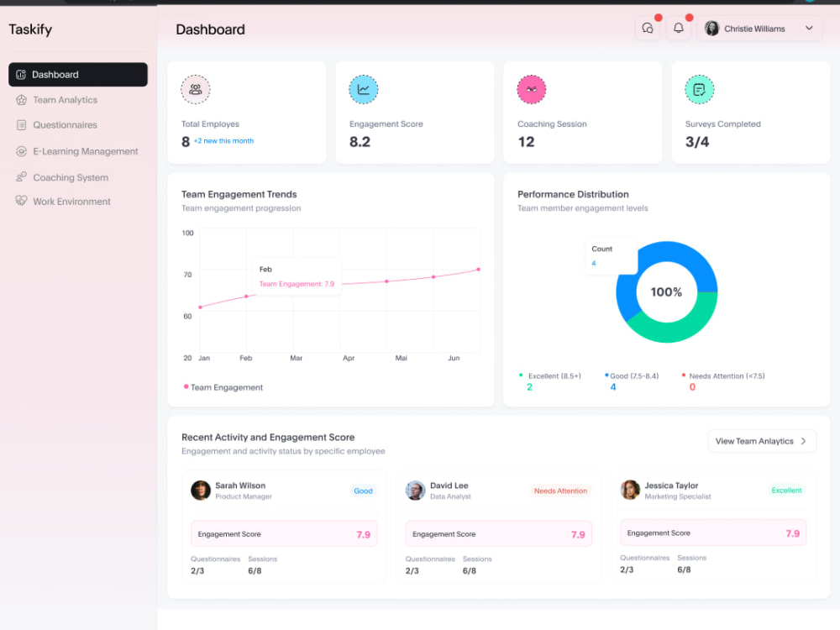This screenshot has height=630, width=840.
Task: Click the chevron arrow on View Team Anlaytics
Action: click(803, 441)
